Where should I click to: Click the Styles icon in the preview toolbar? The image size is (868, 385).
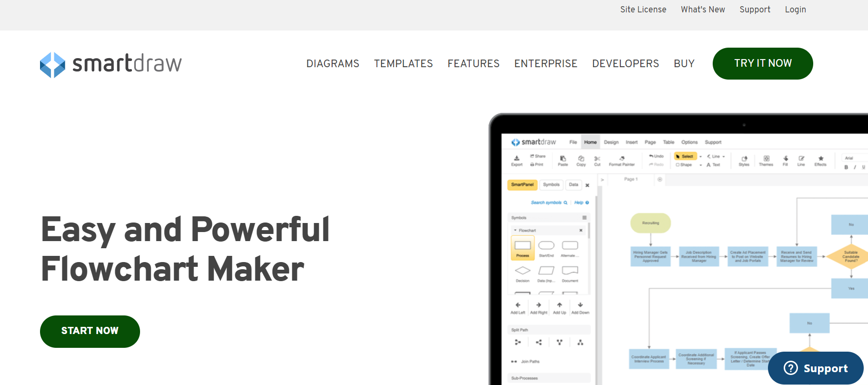(x=744, y=161)
